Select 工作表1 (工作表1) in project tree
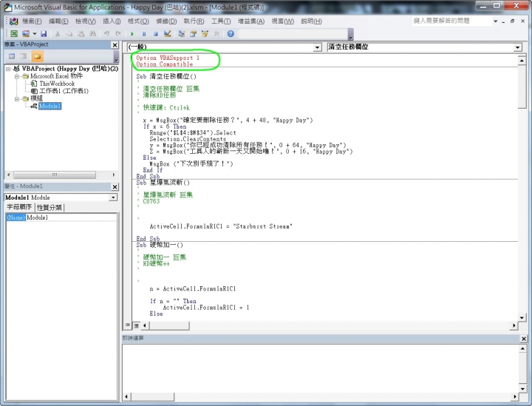Viewport: 532px width, 406px height. point(64,91)
